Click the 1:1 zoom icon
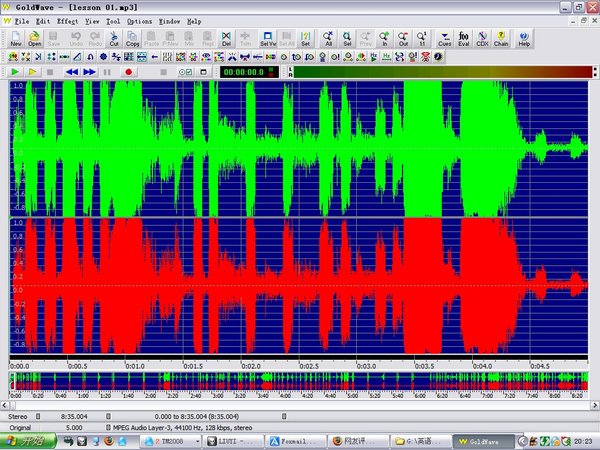Viewport: 600px width, 450px height. click(422, 39)
